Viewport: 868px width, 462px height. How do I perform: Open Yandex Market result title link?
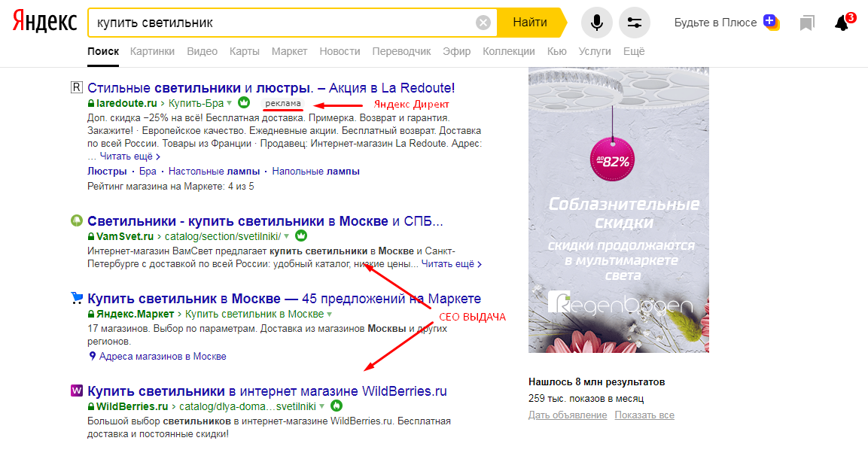[284, 298]
